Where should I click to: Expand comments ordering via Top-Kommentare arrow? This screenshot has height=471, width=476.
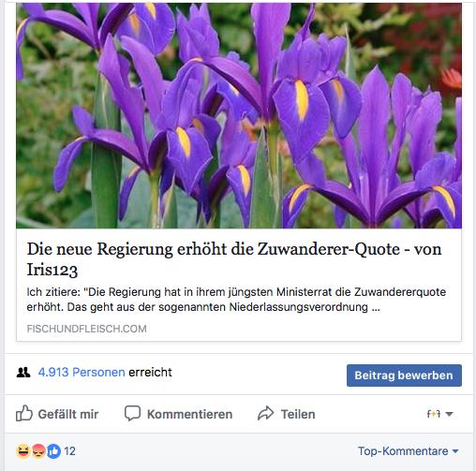tap(455, 451)
